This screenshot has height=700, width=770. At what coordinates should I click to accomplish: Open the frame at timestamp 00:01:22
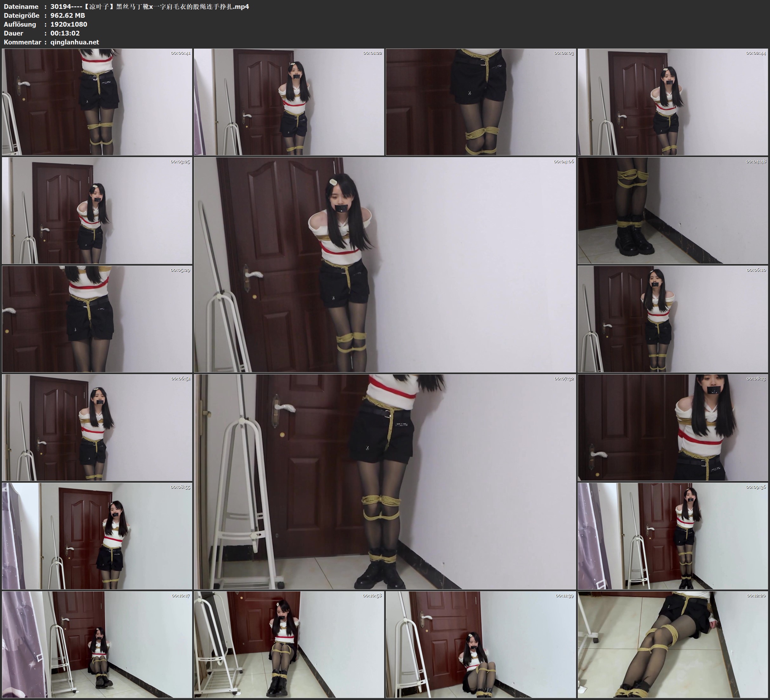(289, 102)
